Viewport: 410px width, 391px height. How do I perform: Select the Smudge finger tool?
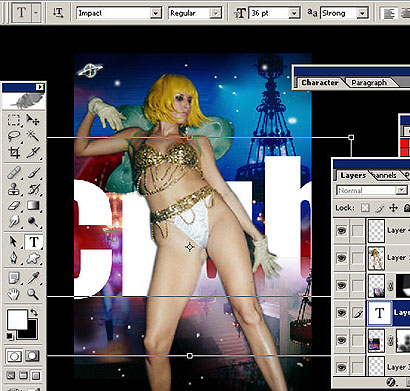(14, 221)
